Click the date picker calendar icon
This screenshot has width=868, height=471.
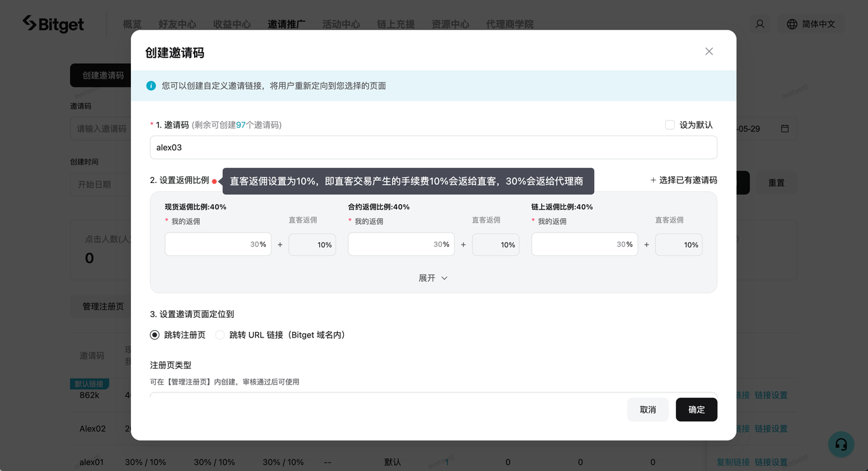785,129
